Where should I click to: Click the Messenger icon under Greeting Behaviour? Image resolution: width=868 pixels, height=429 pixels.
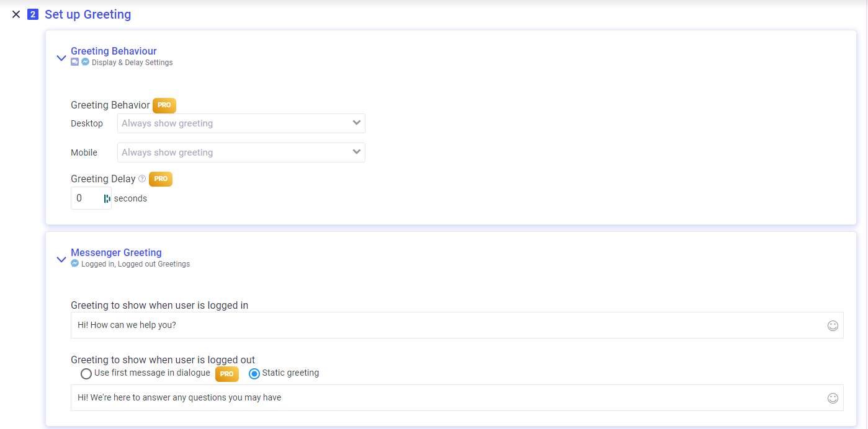[86, 62]
